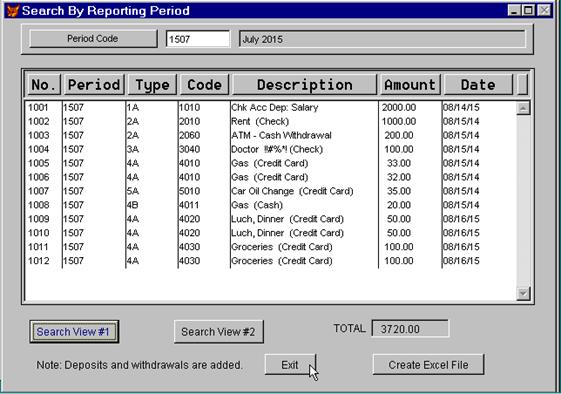The image size is (561, 394).
Task: Click the TOTAL field showing 3720.00
Action: tap(410, 329)
